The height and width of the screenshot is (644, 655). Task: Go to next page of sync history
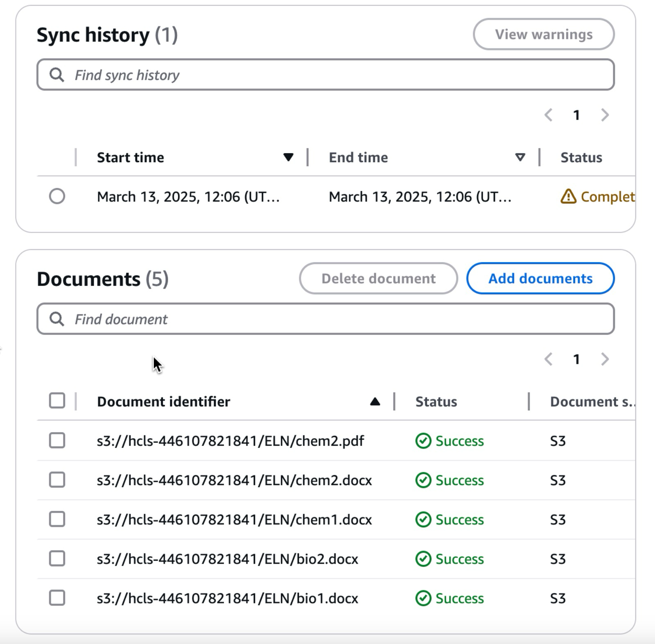pos(605,115)
